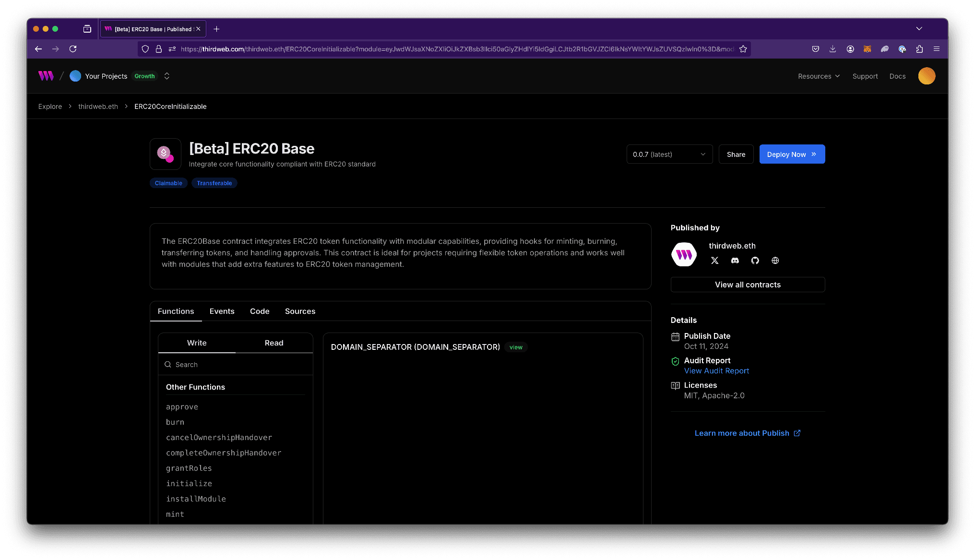Click View Audit Report link
The image size is (975, 560).
pos(716,370)
